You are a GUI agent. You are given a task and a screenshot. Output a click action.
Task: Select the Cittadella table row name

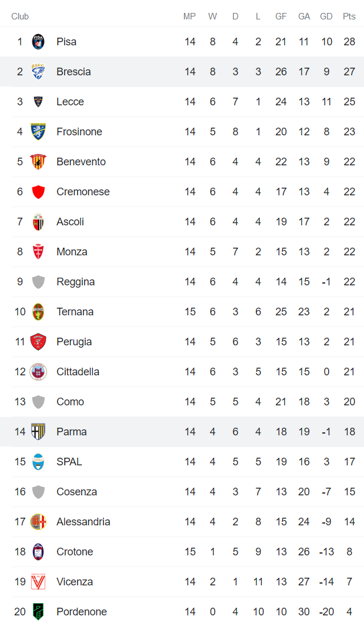click(78, 372)
